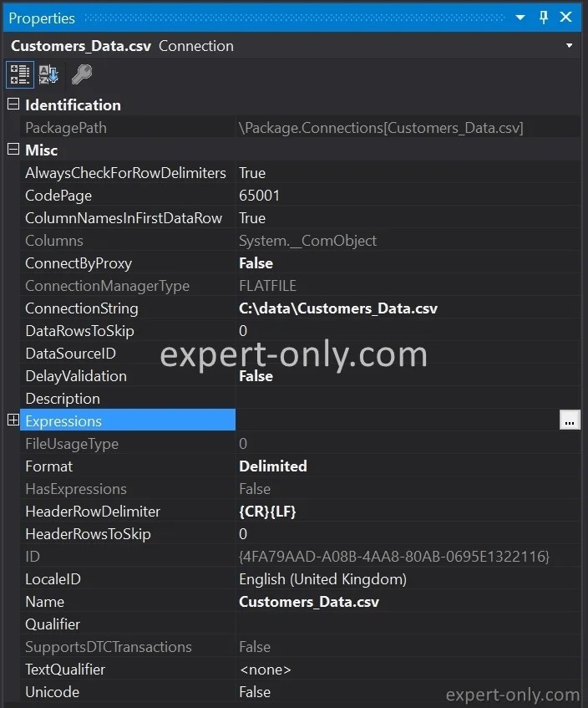Screen dimensions: 588x708
Task: Click the ConnectionManagerType property
Action: pos(108,286)
